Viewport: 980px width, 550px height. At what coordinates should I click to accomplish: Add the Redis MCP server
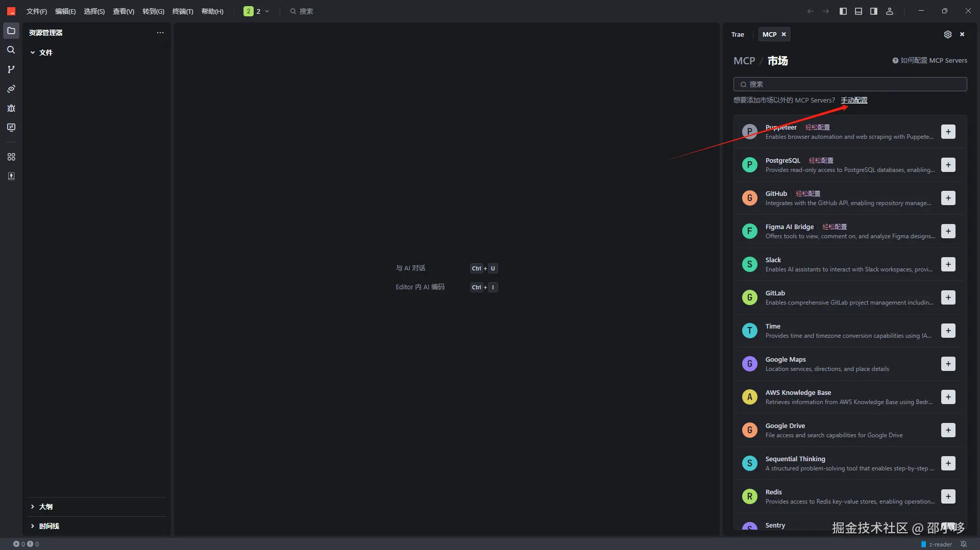click(948, 496)
